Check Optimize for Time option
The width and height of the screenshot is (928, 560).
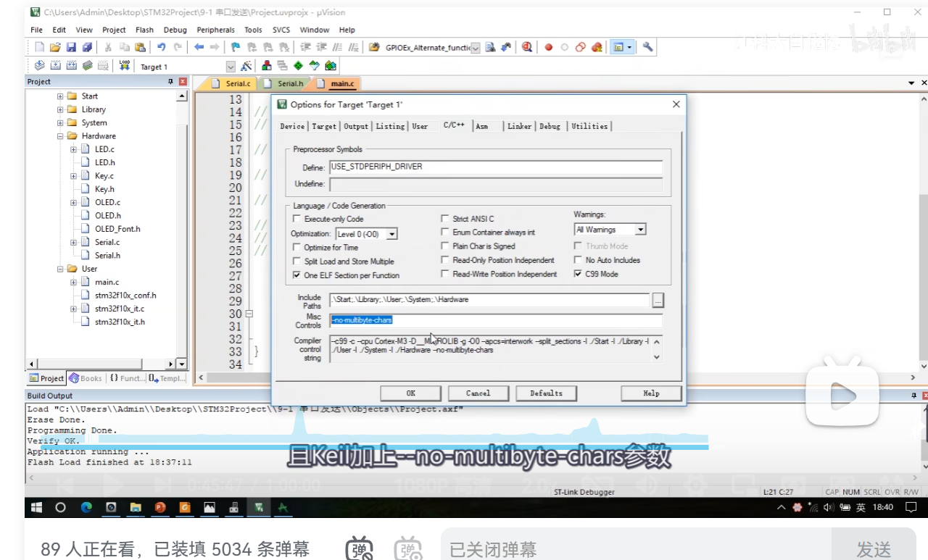pyautogui.click(x=296, y=247)
